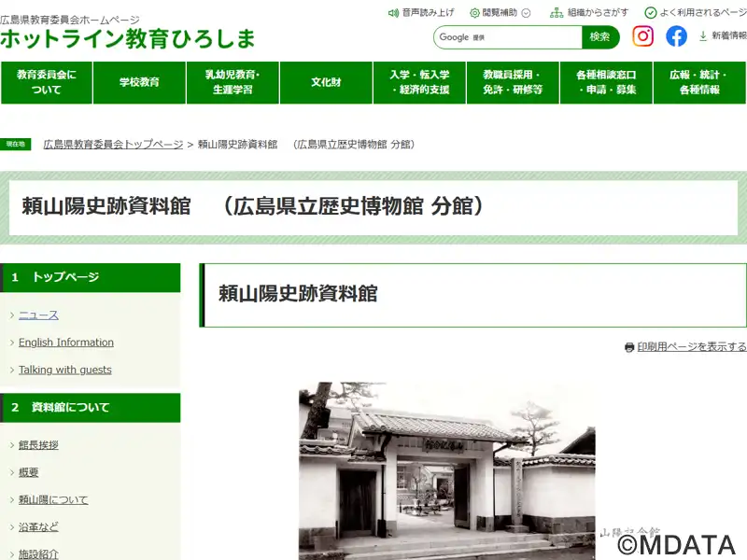Click the 閲覧補助 gear icon
747x560 pixels.
click(474, 13)
